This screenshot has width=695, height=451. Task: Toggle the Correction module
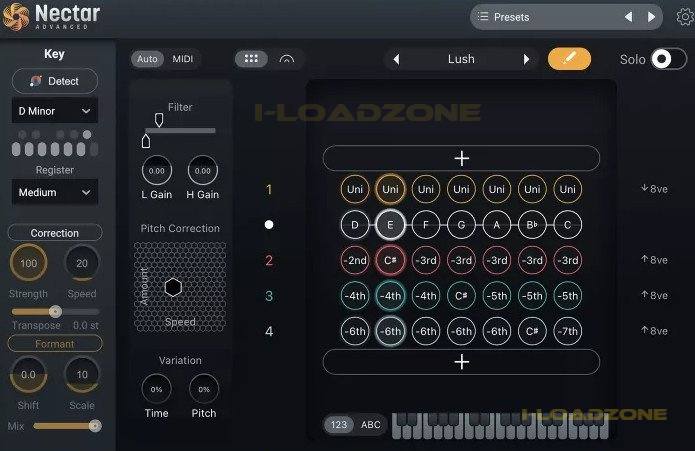(55, 233)
